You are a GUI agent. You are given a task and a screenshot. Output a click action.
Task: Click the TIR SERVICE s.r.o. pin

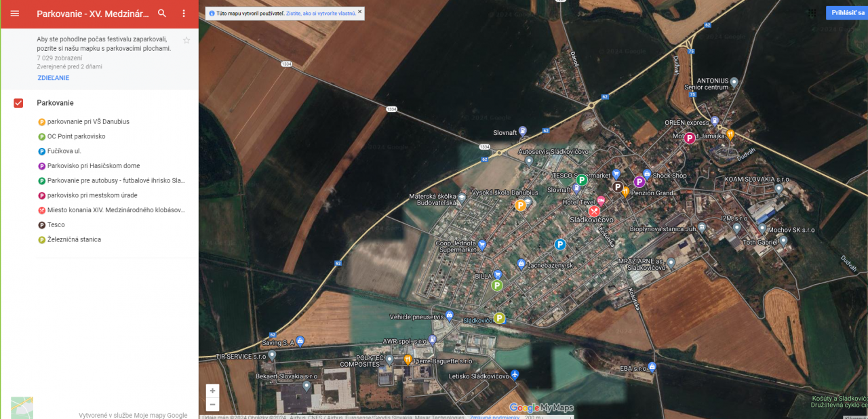(272, 355)
